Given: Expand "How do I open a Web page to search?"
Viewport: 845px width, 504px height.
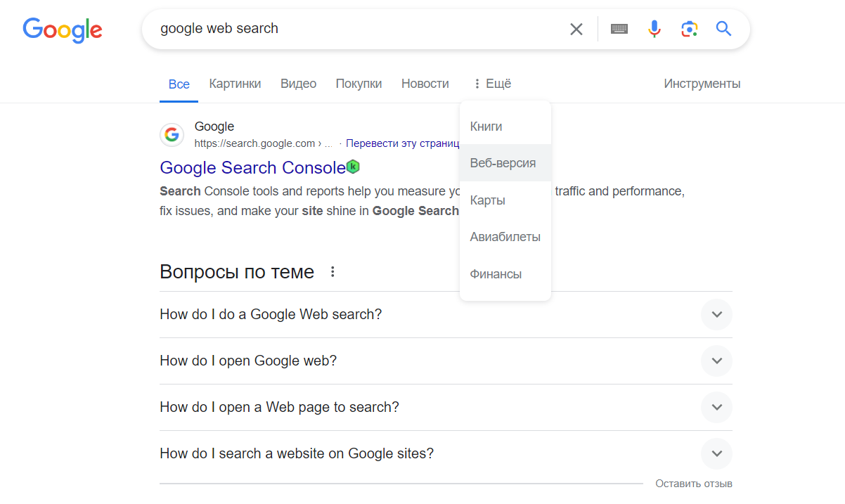Looking at the screenshot, I should click(716, 407).
